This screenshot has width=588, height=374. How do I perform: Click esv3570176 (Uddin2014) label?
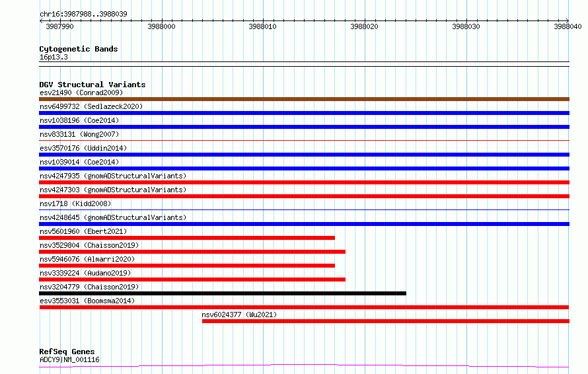(x=83, y=148)
